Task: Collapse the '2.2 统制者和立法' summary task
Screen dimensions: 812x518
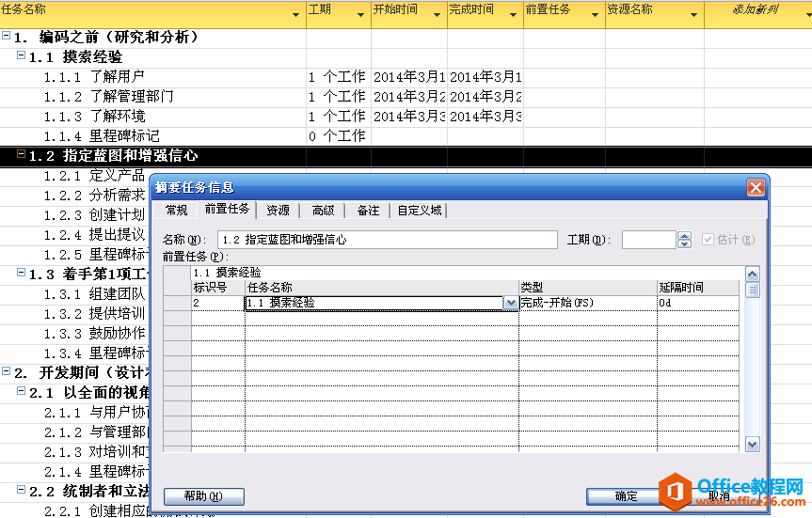Action: 22,489
